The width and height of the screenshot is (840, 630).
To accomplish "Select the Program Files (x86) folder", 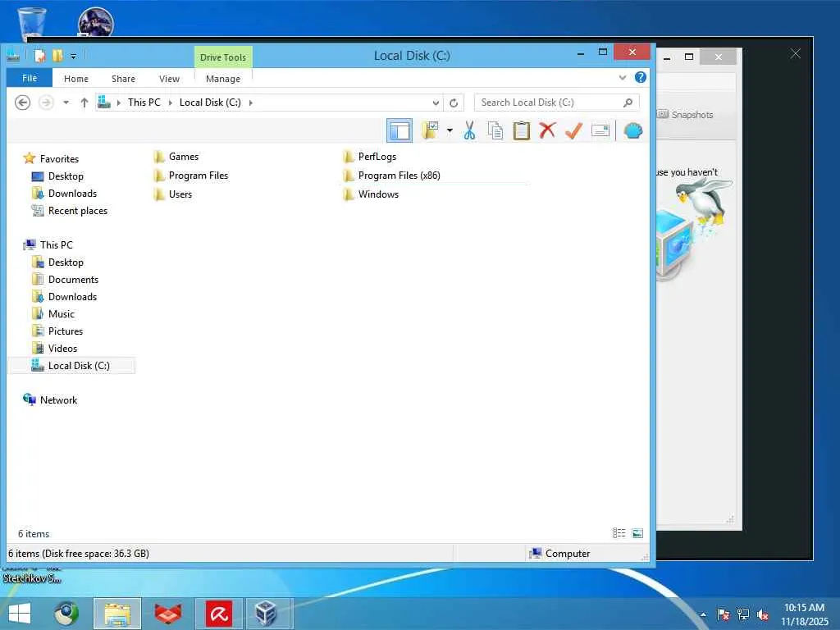I will tap(391, 176).
